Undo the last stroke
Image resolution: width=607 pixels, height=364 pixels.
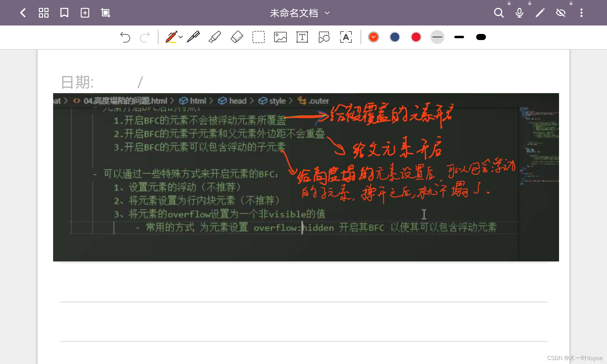pos(125,37)
